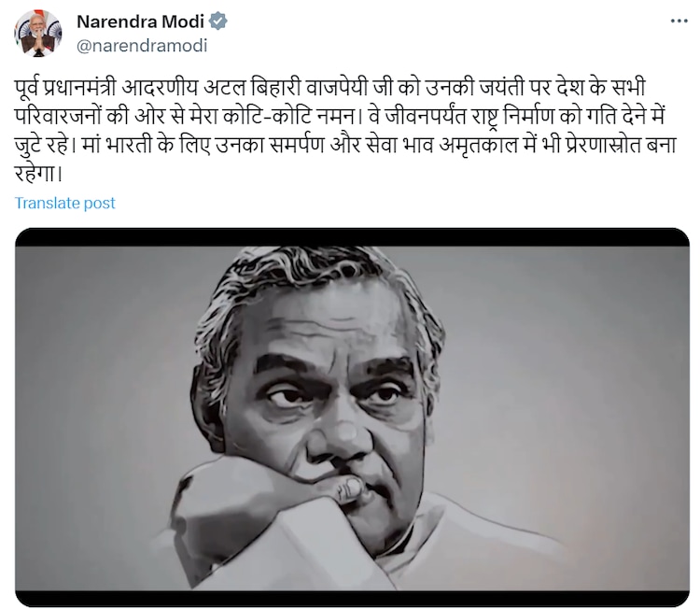Click the phrase कोटि-कोटि नमन in post
Viewport: 700px width, 609px height.
pyautogui.click(x=289, y=116)
